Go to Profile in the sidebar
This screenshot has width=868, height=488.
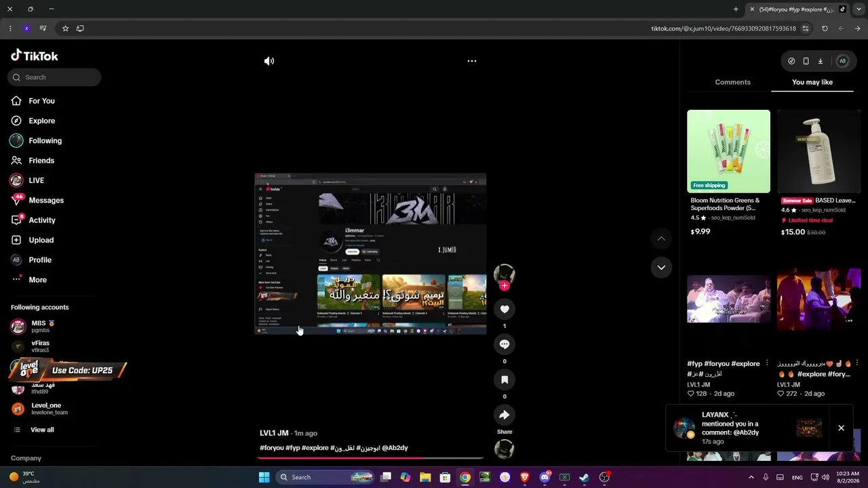pos(31,260)
